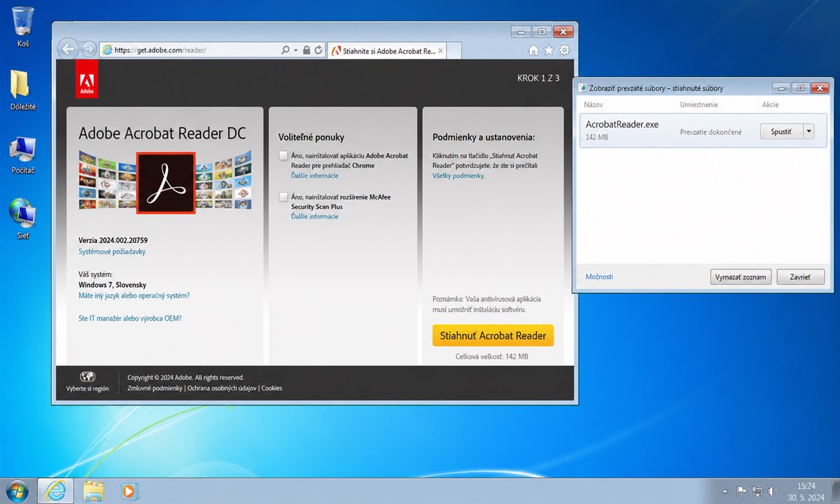Screen dimensions: 840x504
Task: Open a new blank browser tab
Action: 453,50
